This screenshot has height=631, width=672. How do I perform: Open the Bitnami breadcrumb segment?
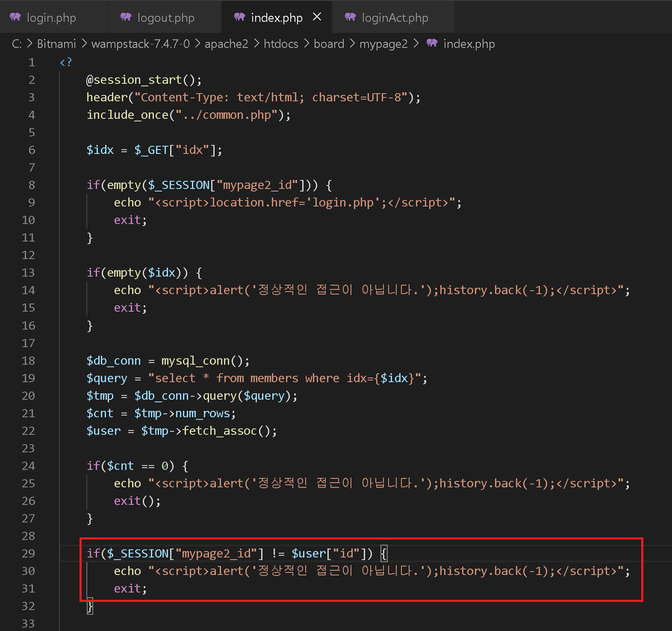(56, 44)
